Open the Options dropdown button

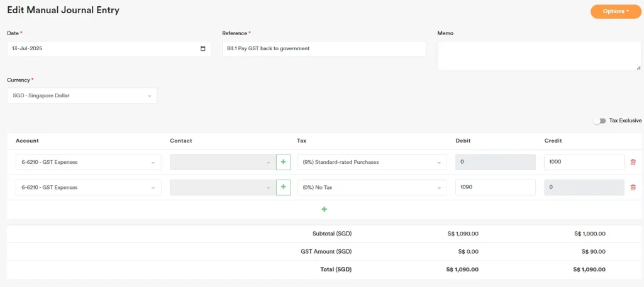click(615, 11)
